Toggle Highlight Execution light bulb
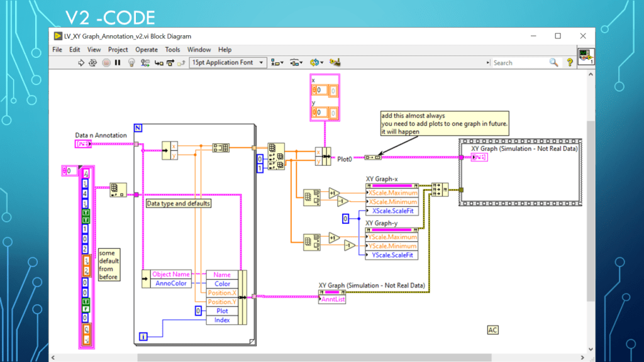Viewport: 644px width, 362px height. (x=131, y=63)
